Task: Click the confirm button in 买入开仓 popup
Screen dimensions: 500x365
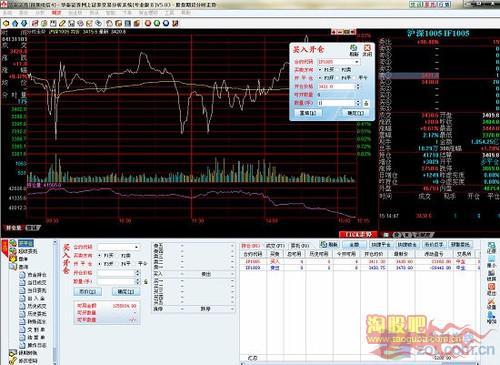Action: (356, 113)
